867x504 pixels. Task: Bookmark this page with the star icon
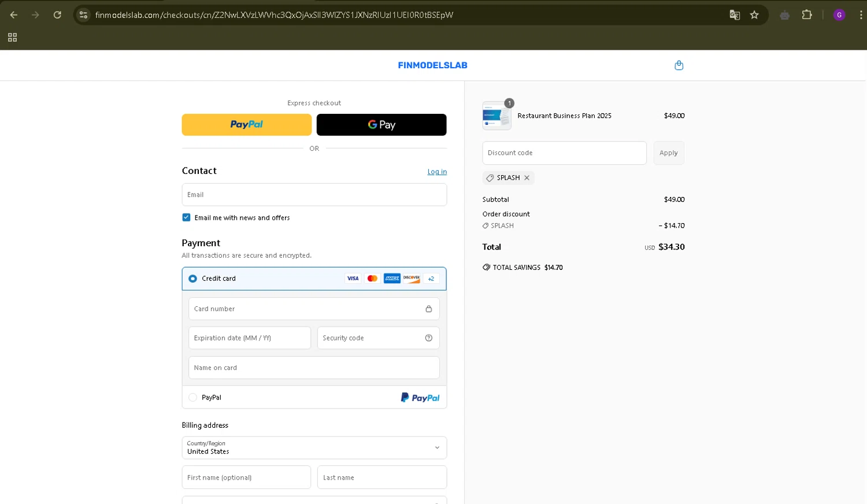pyautogui.click(x=754, y=15)
